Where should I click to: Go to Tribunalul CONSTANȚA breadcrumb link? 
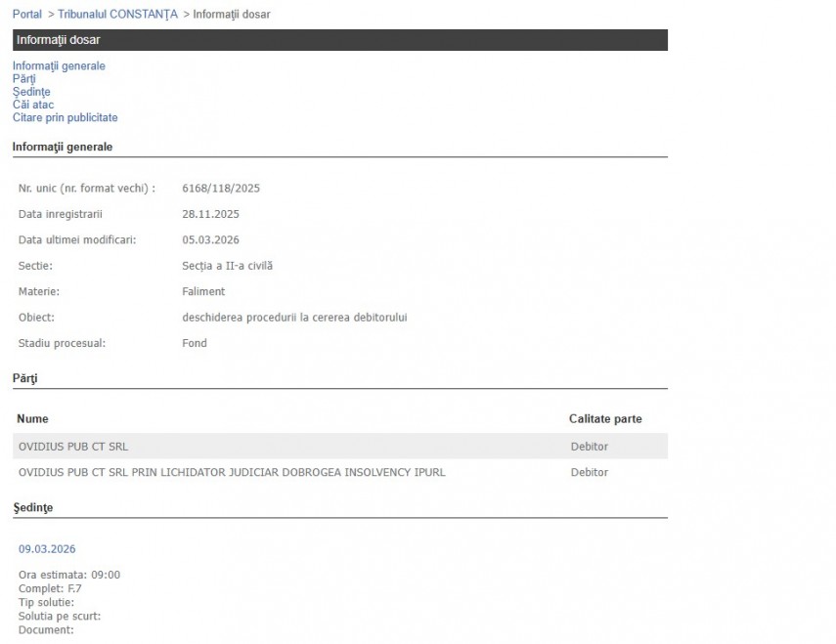pyautogui.click(x=117, y=15)
